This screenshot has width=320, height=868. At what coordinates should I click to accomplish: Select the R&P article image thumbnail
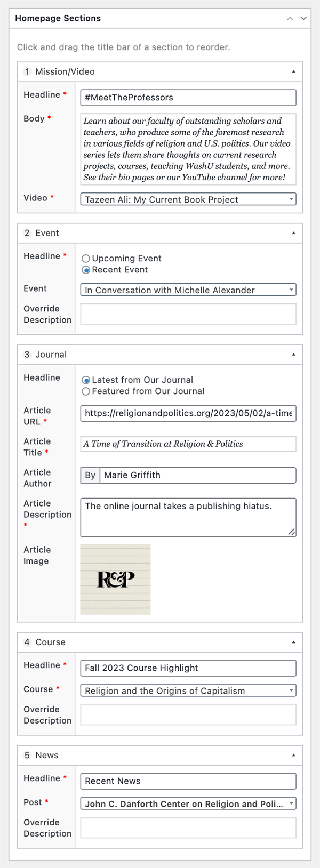click(115, 579)
